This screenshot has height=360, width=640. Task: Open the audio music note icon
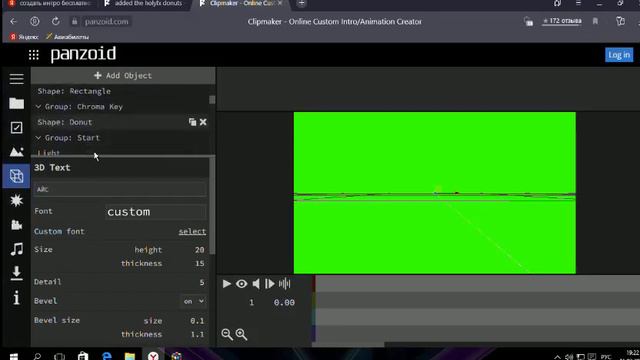pyautogui.click(x=16, y=249)
